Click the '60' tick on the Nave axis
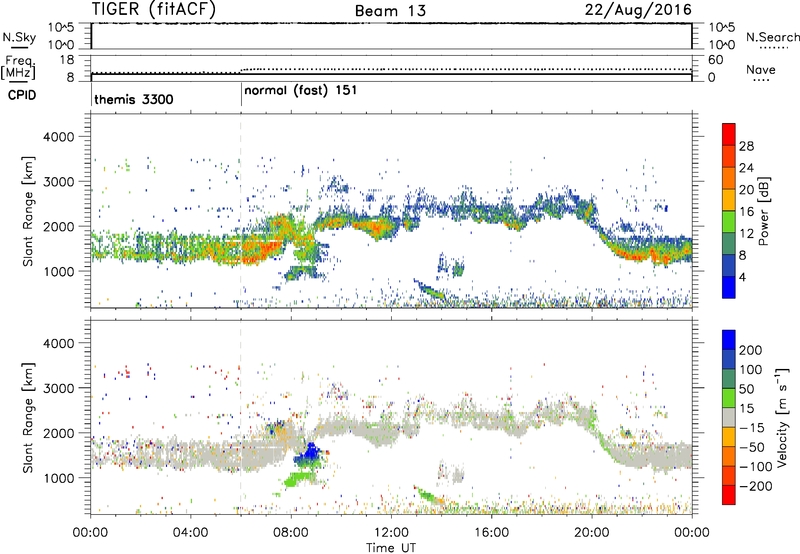 coord(716,60)
